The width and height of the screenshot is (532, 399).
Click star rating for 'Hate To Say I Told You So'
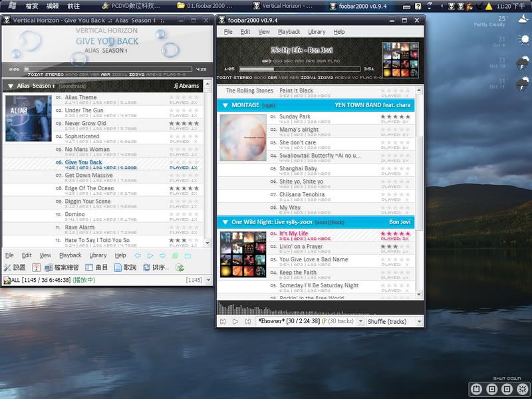[184, 240]
